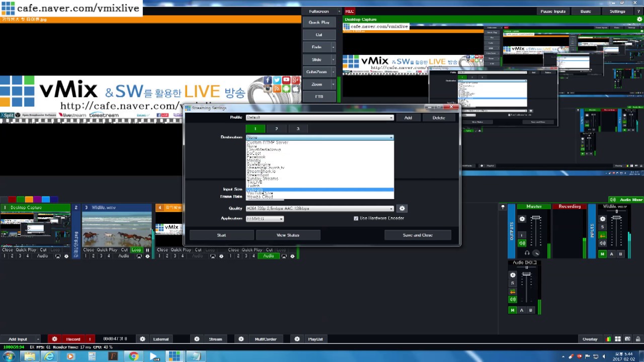Collapse the Destination dropdown
The width and height of the screenshot is (644, 362).
click(319, 137)
